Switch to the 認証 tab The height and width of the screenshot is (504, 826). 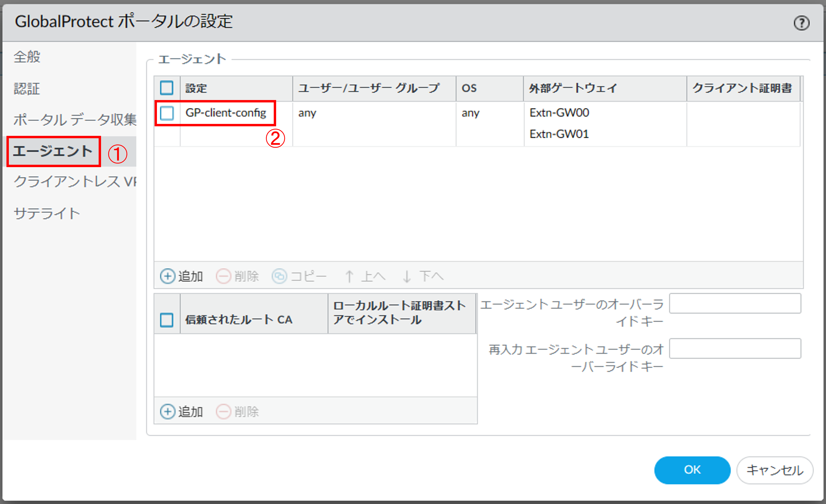[27, 89]
